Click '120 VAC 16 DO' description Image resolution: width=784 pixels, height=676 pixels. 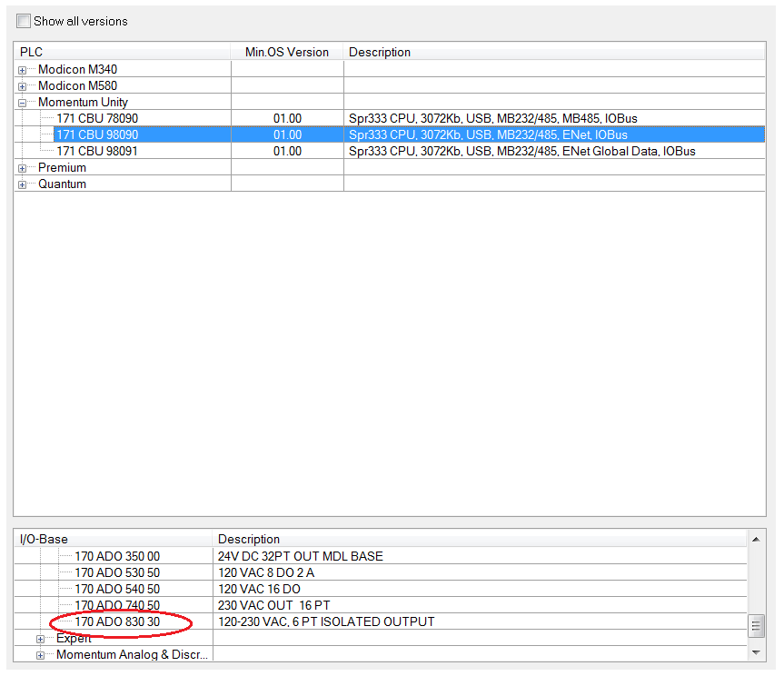(x=259, y=589)
